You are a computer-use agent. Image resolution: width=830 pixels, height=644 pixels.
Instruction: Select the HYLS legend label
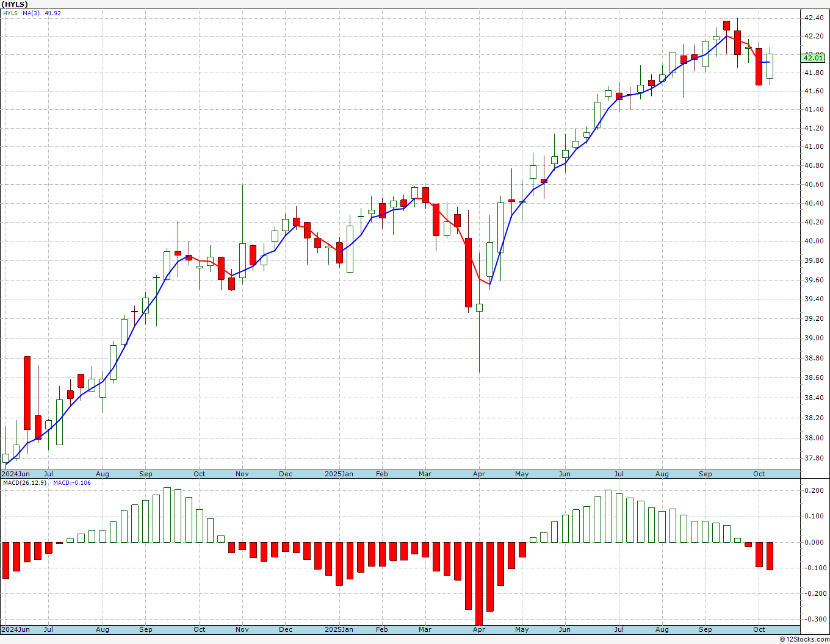[10, 13]
